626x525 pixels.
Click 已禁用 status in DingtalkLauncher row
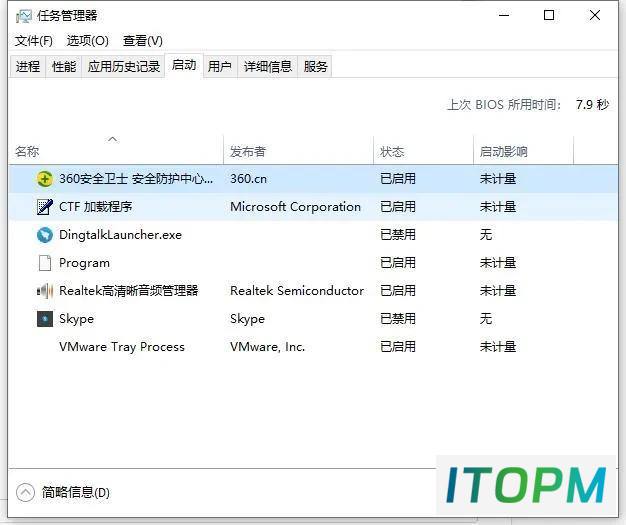pyautogui.click(x=398, y=235)
